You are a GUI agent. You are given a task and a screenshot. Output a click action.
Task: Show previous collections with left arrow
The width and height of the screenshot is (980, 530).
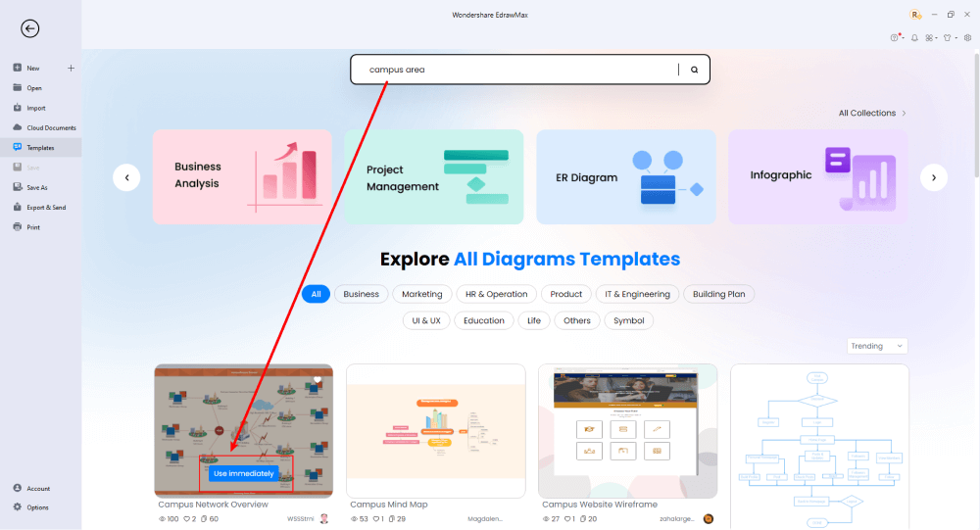coord(126,177)
